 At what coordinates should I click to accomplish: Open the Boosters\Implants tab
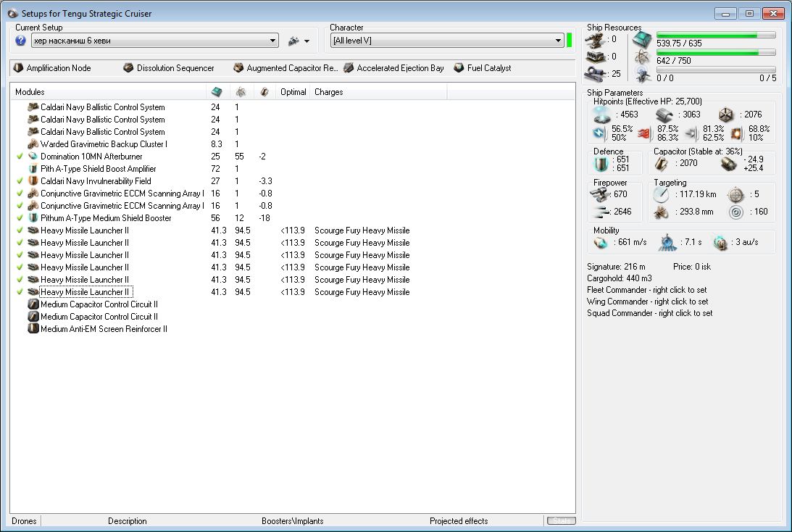tap(293, 521)
